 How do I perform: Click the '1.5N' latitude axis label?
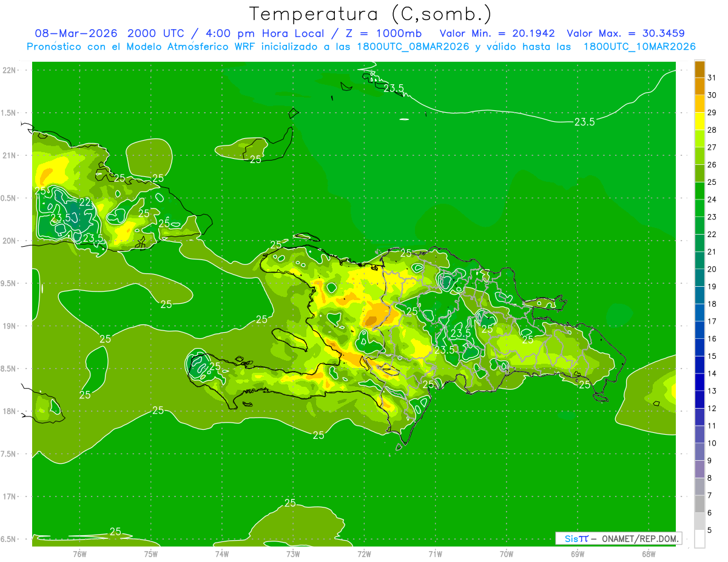pos(9,113)
